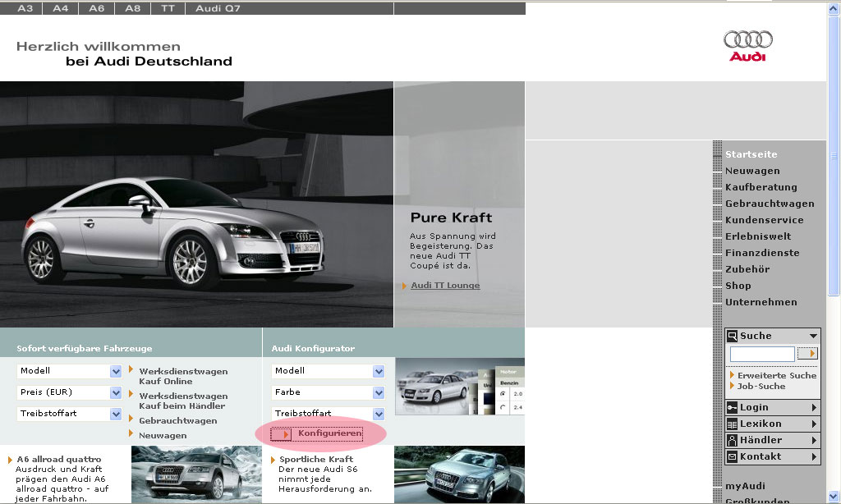Click the Konfigurieren button
The height and width of the screenshot is (504, 841).
pos(330,433)
